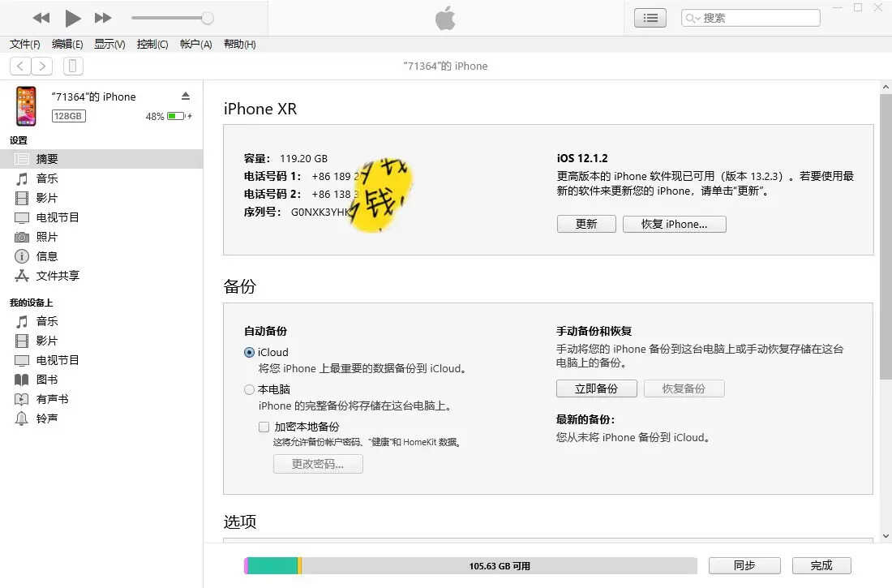The height and width of the screenshot is (588, 892).
Task: Click the 同步 sync button
Action: tap(744, 565)
